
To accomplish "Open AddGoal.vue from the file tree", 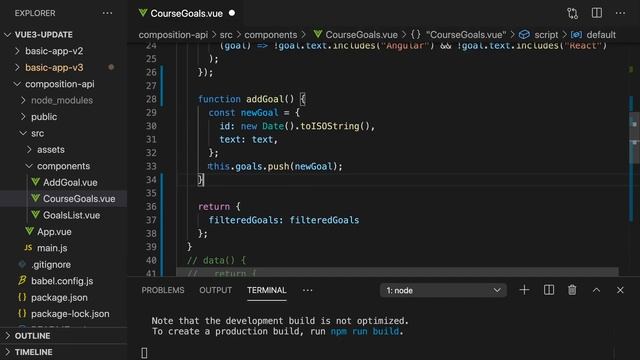I will point(70,182).
